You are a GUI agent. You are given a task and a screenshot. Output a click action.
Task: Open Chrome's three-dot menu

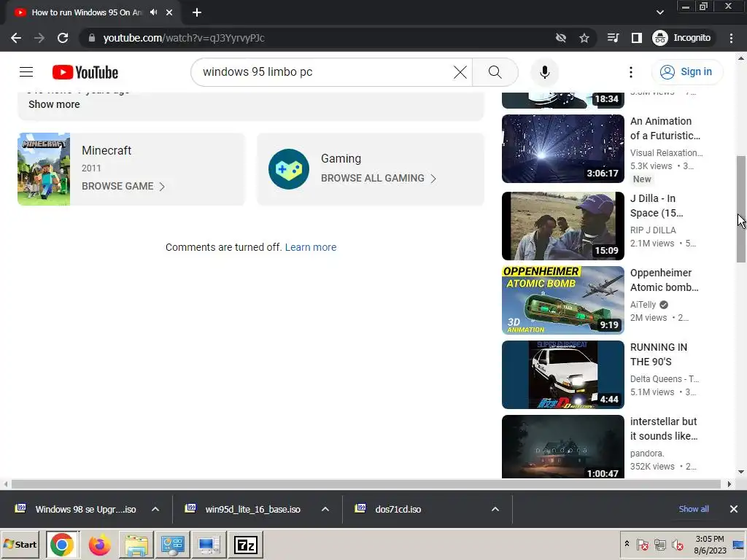point(731,38)
